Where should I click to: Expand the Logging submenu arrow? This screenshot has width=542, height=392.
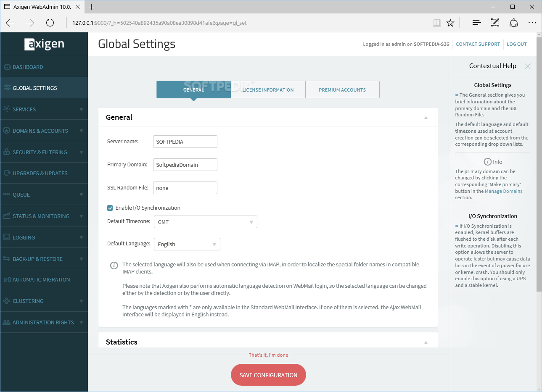81,237
